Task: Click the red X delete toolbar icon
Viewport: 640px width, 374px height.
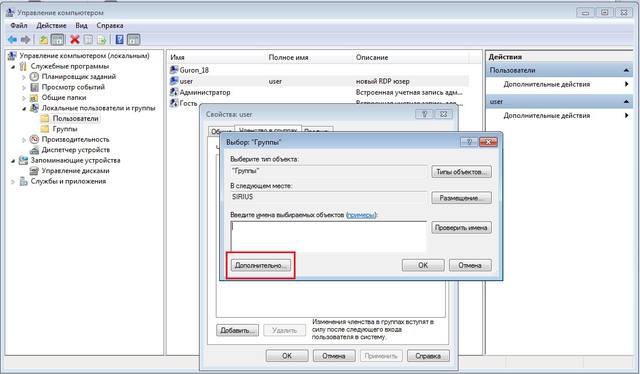Action: click(x=75, y=40)
